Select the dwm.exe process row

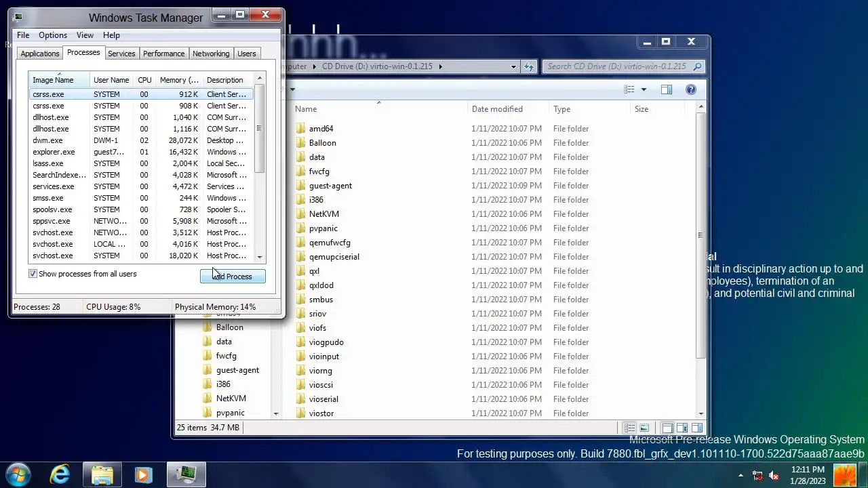(141, 140)
